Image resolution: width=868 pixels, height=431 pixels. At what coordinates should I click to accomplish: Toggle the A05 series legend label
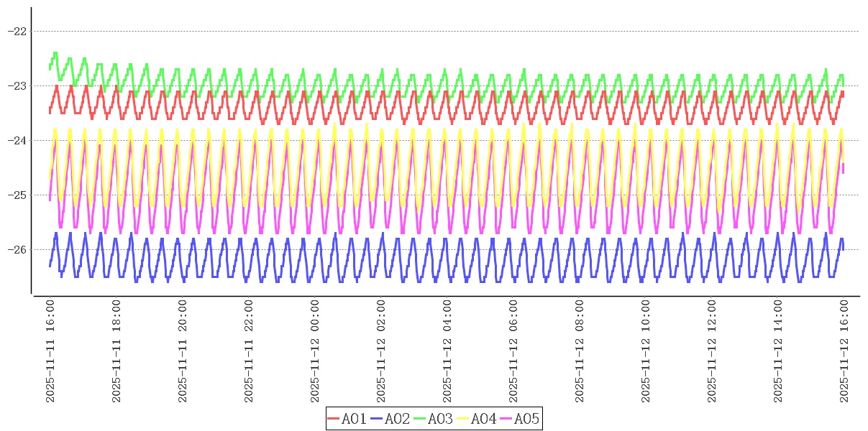[x=526, y=419]
